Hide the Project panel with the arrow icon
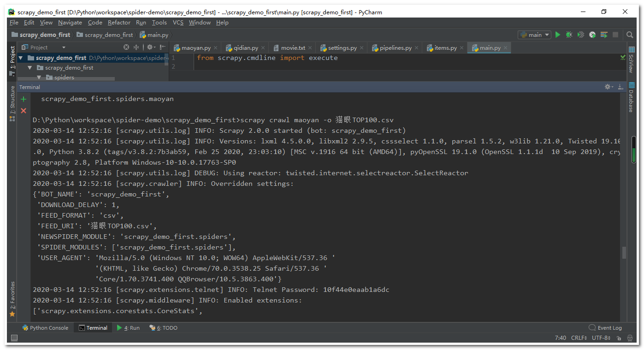 click(x=162, y=47)
